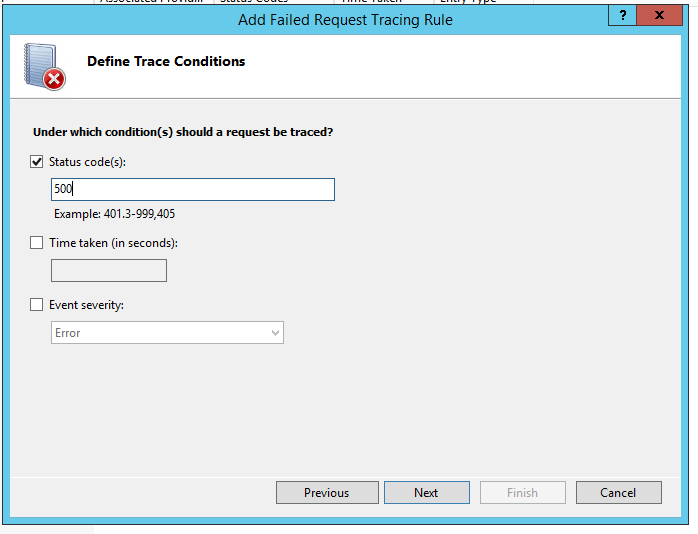698x534 pixels.
Task: Select the Time taken (in seconds) label
Action: [114, 243]
